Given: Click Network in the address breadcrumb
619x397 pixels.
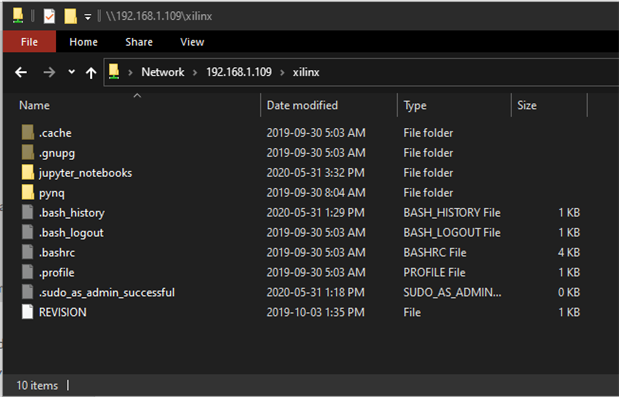Looking at the screenshot, I should pos(163,72).
